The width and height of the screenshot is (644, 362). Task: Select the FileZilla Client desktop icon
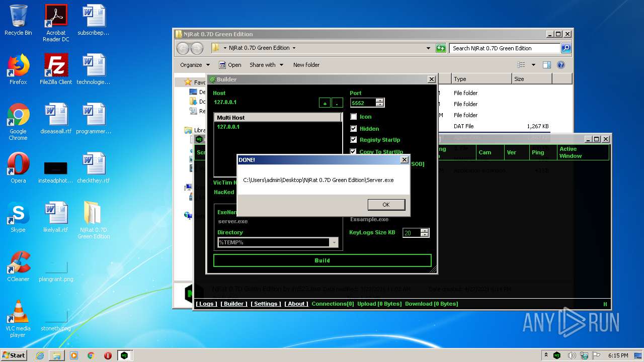[x=56, y=69]
